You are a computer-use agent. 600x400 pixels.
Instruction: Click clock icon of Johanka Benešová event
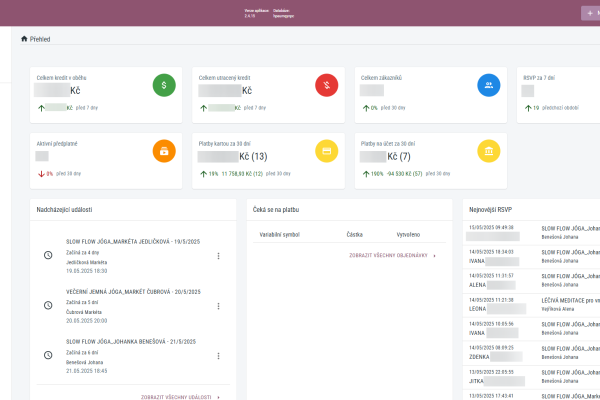pyautogui.click(x=48, y=355)
